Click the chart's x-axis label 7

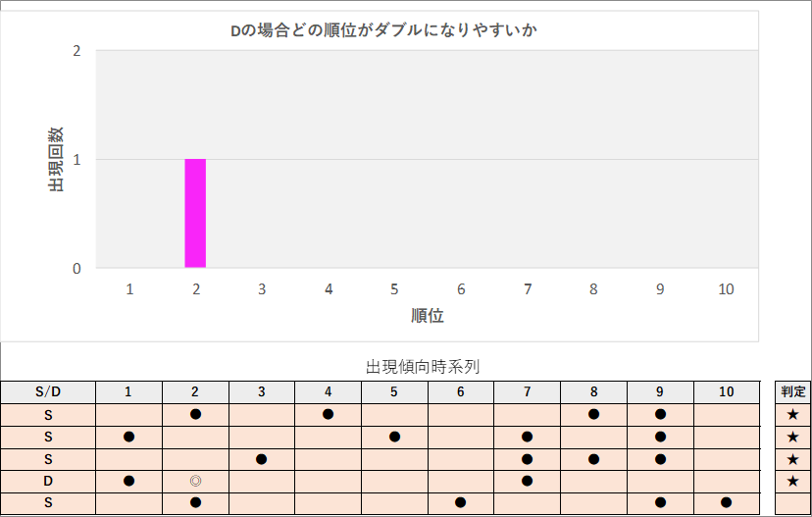[x=528, y=289]
